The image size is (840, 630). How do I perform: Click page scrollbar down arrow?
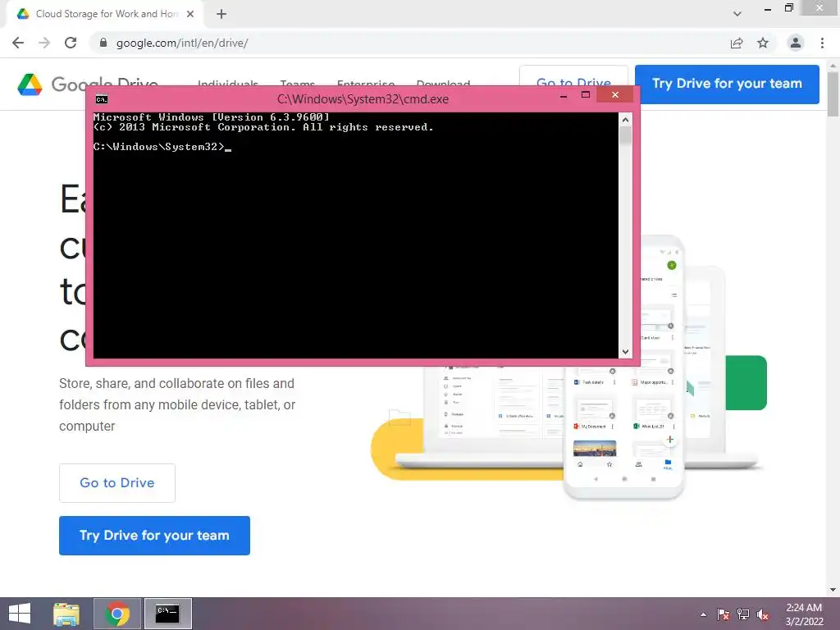pyautogui.click(x=833, y=590)
